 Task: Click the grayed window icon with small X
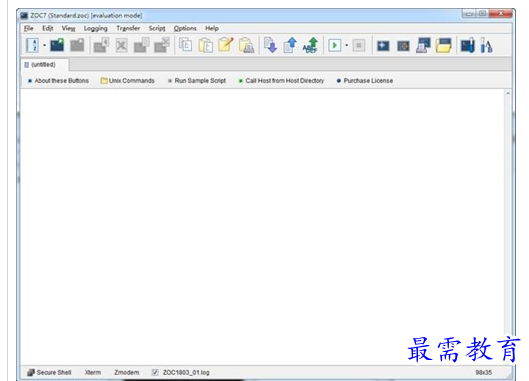tap(162, 45)
